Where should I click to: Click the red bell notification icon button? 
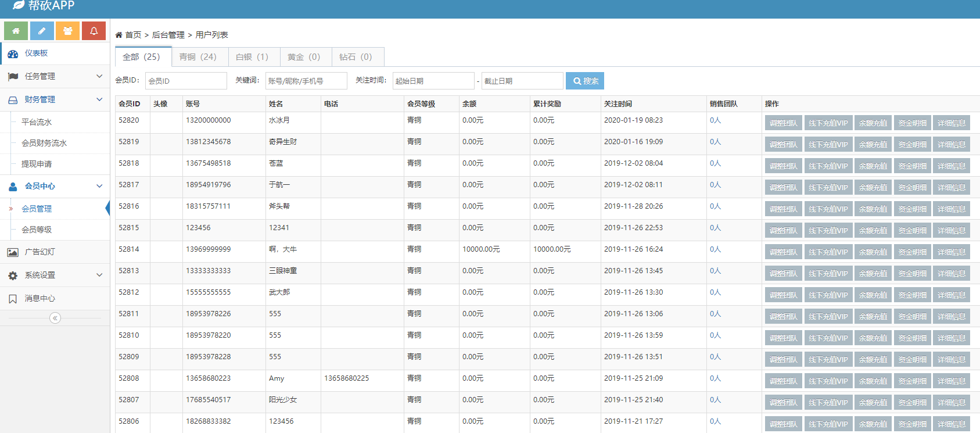click(x=94, y=31)
